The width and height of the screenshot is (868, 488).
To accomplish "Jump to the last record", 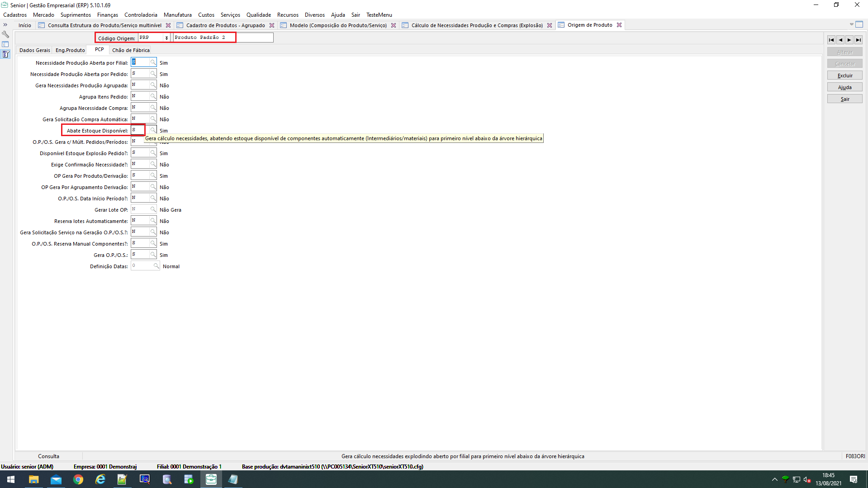I will pyautogui.click(x=859, y=40).
